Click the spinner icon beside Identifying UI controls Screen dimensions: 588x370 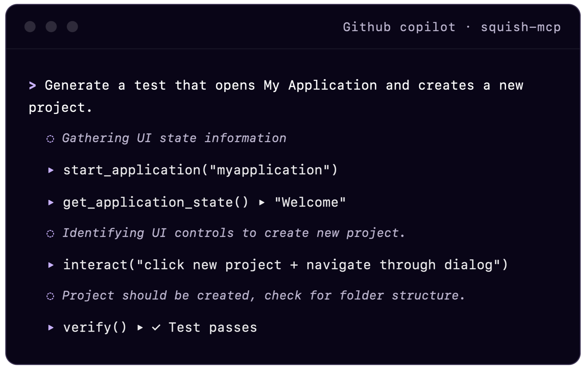click(50, 233)
